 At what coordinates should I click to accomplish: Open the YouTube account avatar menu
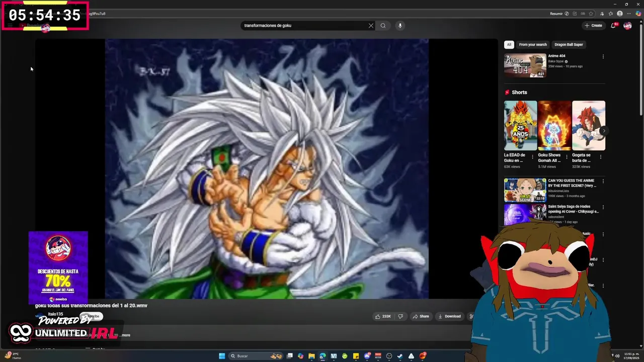pos(627,26)
